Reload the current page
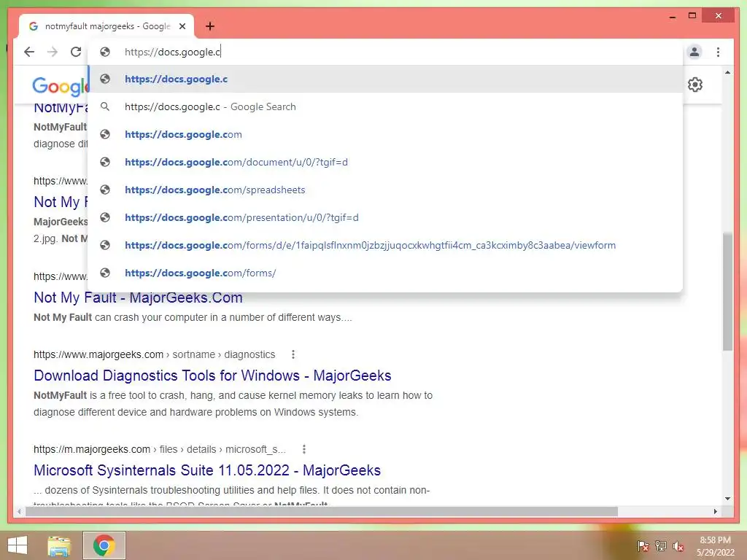The width and height of the screenshot is (747, 560). pyautogui.click(x=76, y=52)
